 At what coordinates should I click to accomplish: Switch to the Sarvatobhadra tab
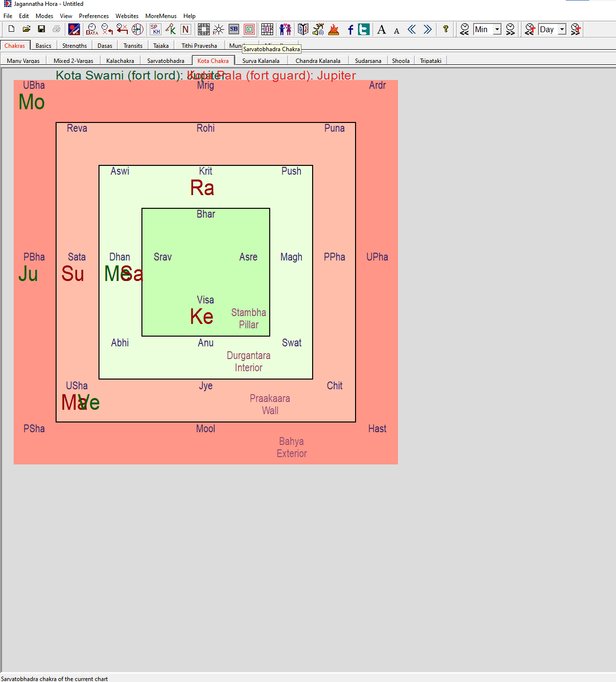[x=166, y=60]
